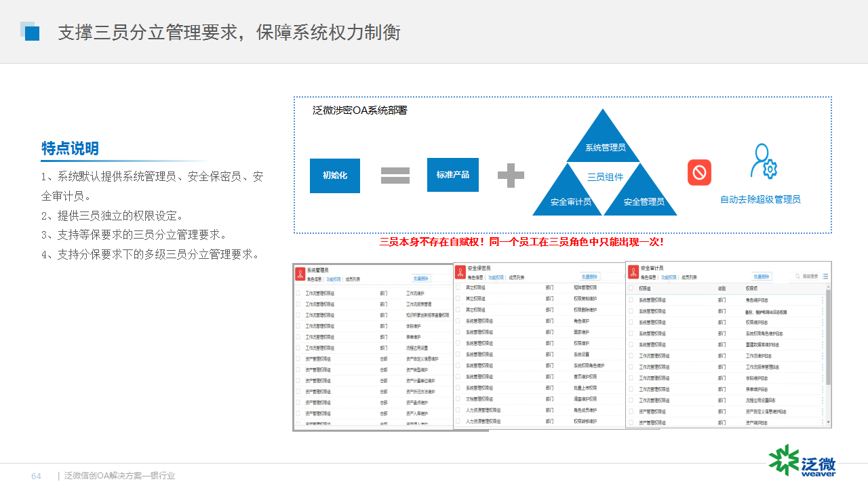Click the 权限组 column header
This screenshot has height=488, width=868.
pyautogui.click(x=644, y=289)
